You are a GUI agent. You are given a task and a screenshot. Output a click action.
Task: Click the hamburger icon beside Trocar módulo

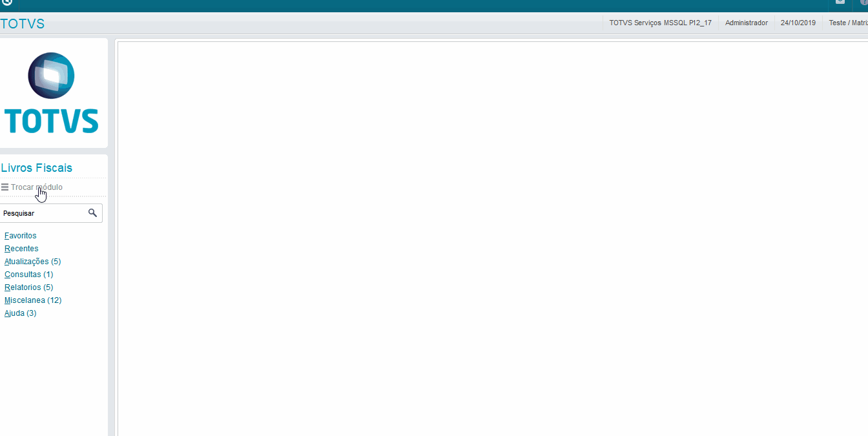pos(5,187)
